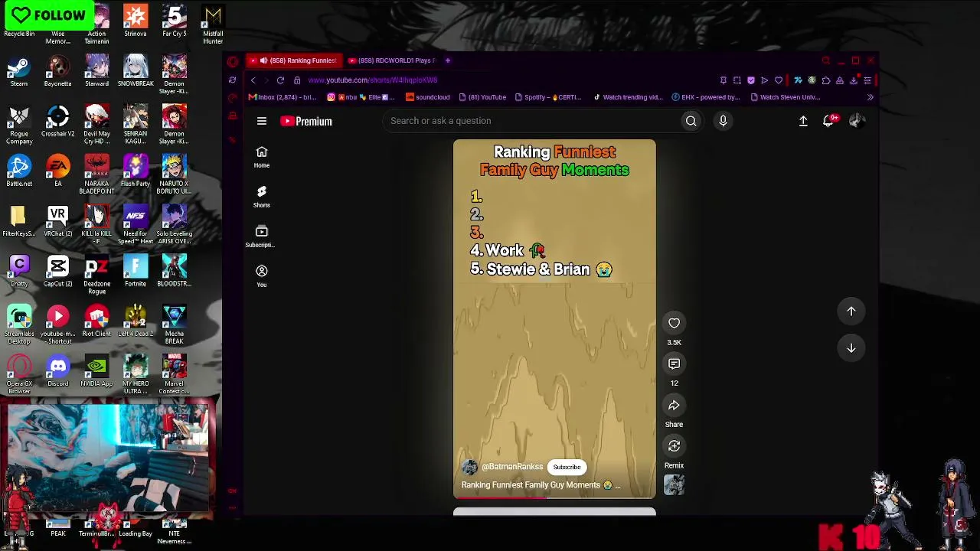
Task: Show more bookmarks with the chevron
Action: point(870,97)
